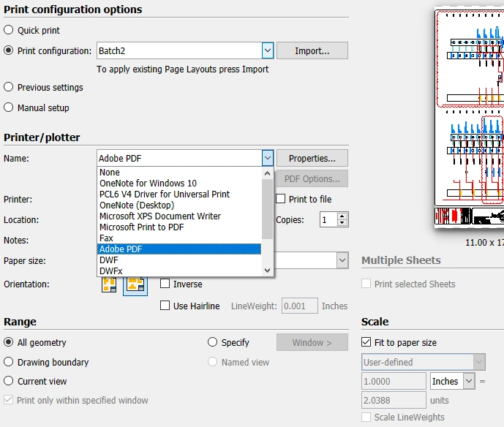Decrease Copies with down stepper arrow
Screen dimensions: 504x427
point(342,223)
